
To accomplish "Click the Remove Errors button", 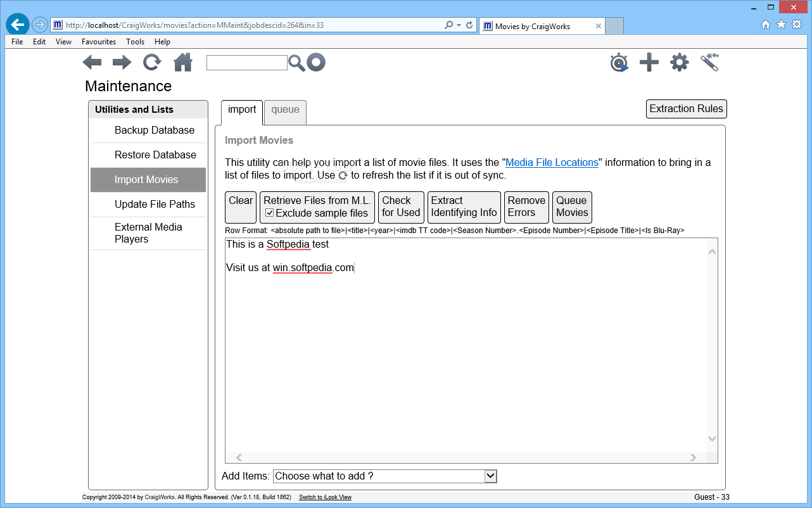I will (526, 207).
